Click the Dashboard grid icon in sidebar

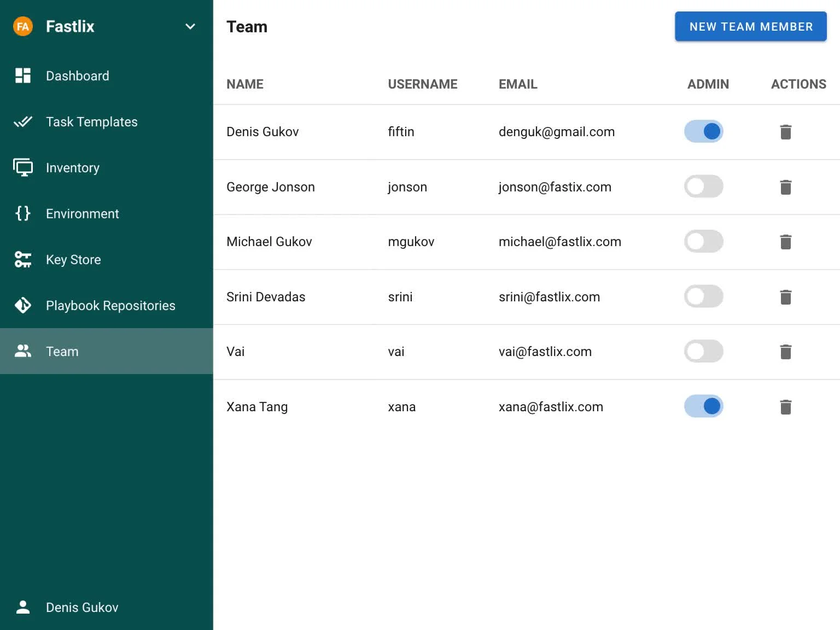coord(23,75)
